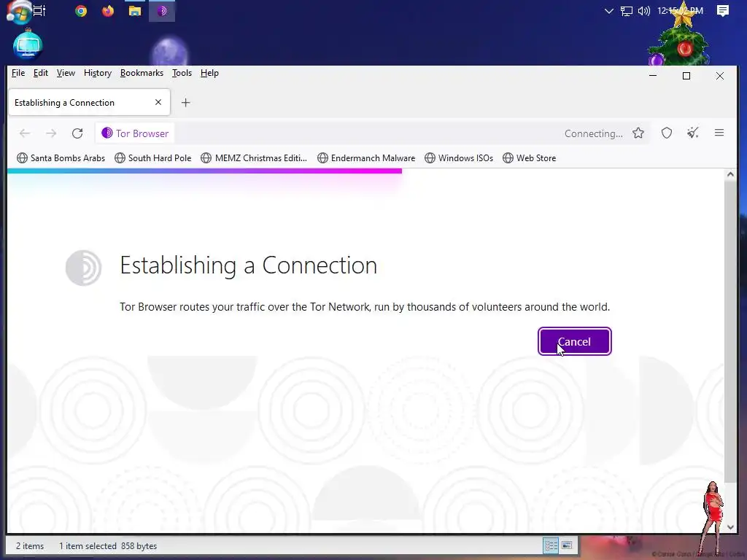
Task: Launch Google Chrome from taskbar
Action: click(81, 11)
